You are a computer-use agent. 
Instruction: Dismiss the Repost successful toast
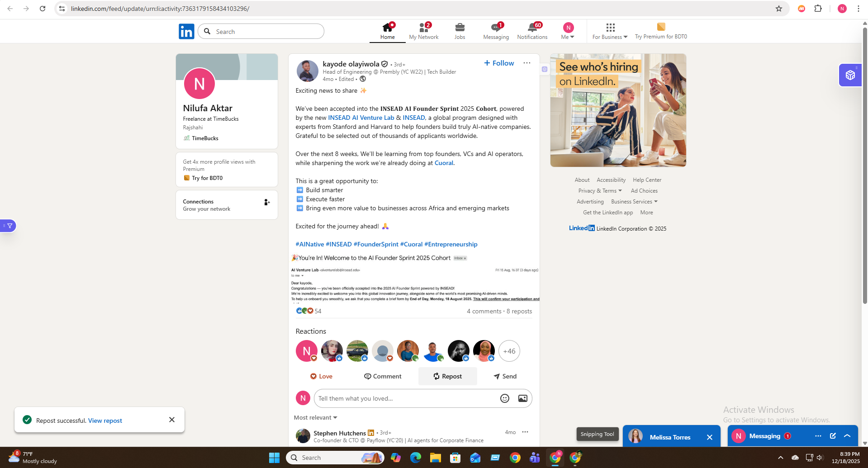coord(172,420)
